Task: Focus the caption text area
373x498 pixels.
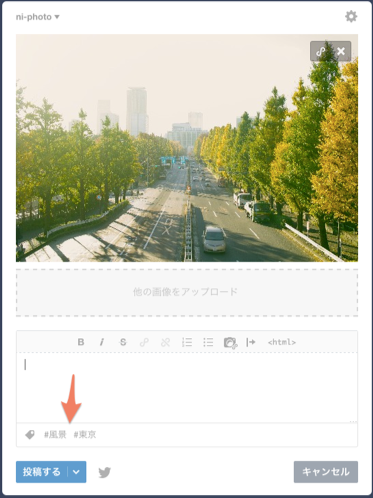Action: tap(187, 387)
